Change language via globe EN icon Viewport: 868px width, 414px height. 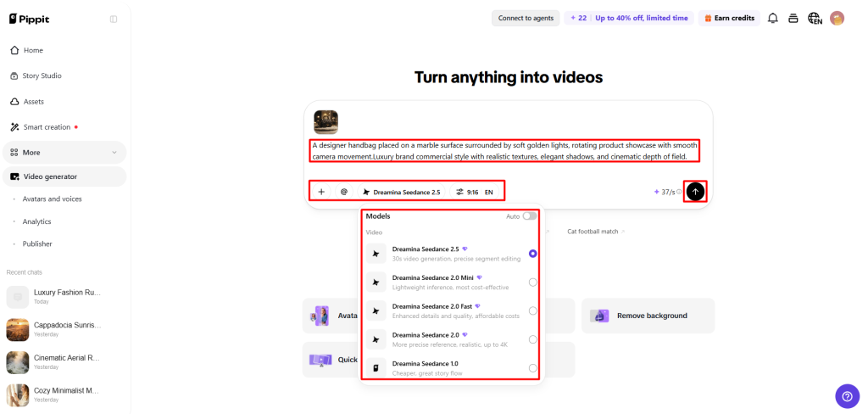[815, 19]
